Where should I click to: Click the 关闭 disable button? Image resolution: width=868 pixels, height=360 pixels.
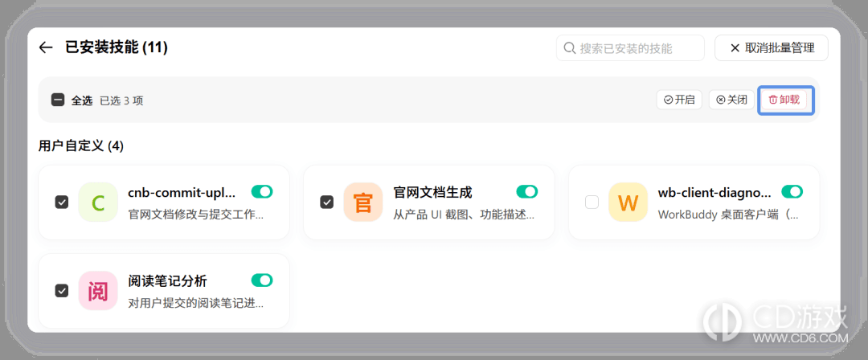[x=731, y=100]
